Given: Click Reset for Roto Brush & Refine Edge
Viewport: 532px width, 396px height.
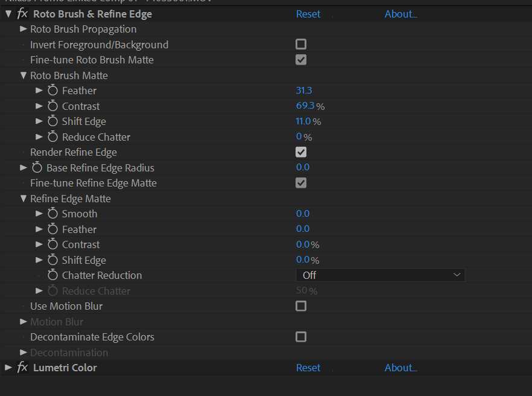Looking at the screenshot, I should (x=308, y=14).
